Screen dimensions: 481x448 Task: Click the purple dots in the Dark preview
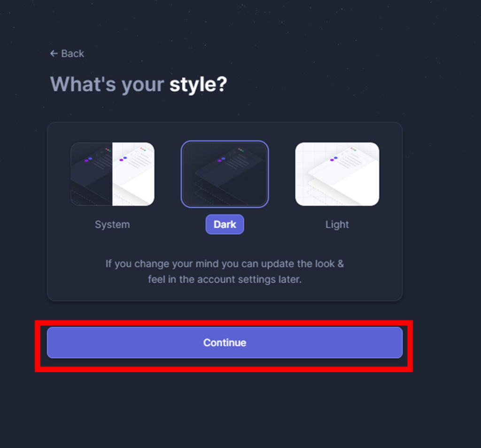point(222,159)
